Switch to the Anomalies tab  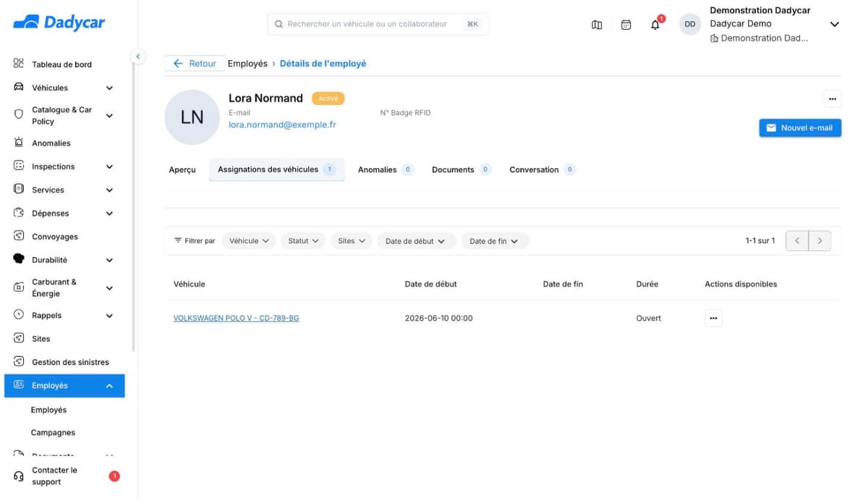point(386,170)
